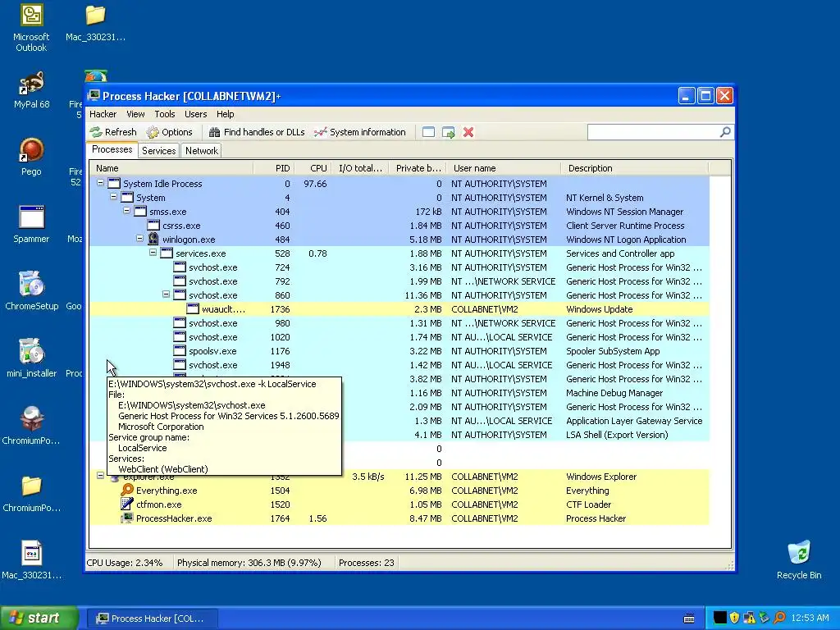Click the network warning tray icon

pos(750,618)
